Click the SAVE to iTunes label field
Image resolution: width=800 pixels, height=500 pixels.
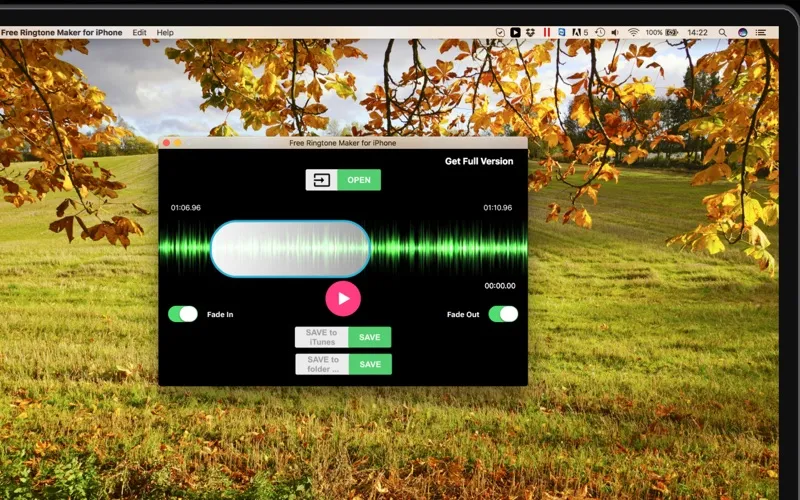click(x=321, y=337)
